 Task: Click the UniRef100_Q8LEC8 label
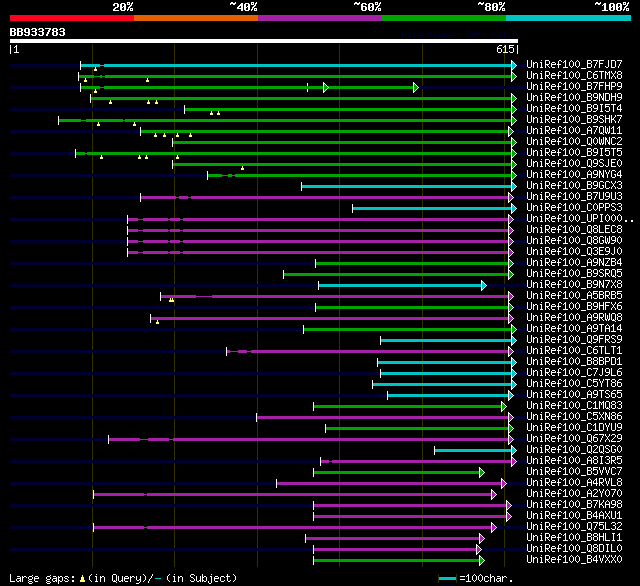(x=574, y=230)
